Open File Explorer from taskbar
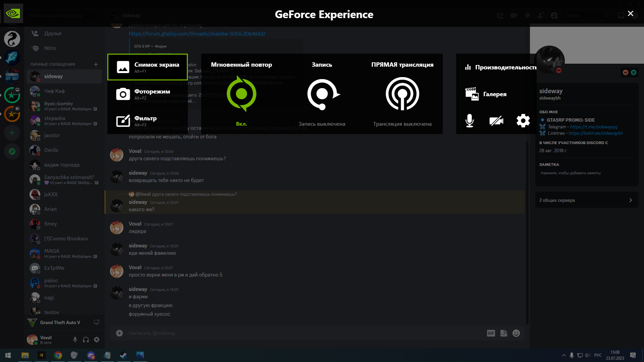The width and height of the screenshot is (644, 362). click(25, 355)
